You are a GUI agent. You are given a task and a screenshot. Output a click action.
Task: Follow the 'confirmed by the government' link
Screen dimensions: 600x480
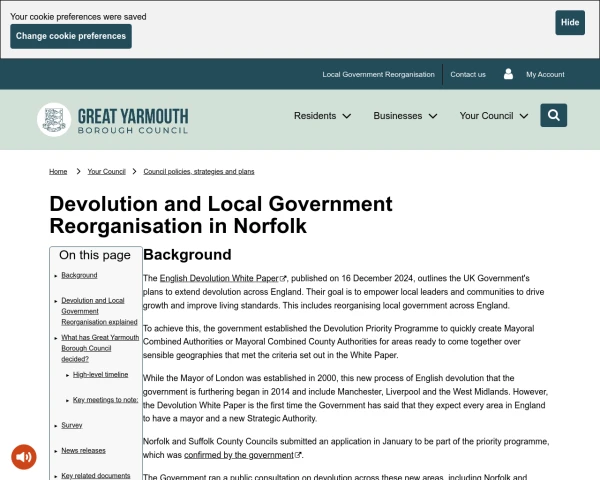(x=239, y=454)
